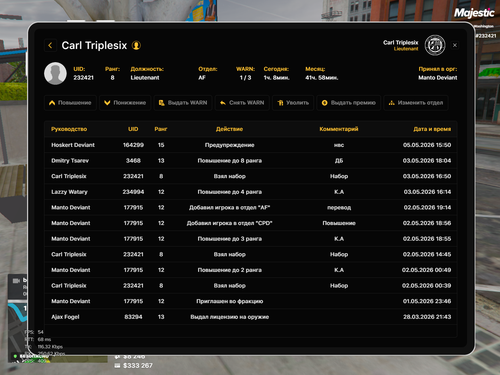Click the Уволить dismiss button
Image resolution: width=500 pixels, height=375 pixels.
pyautogui.click(x=293, y=103)
